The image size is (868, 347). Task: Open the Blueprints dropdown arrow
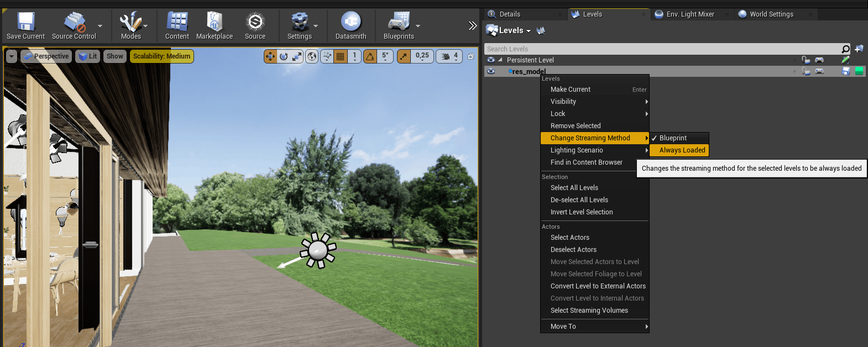pos(418,26)
